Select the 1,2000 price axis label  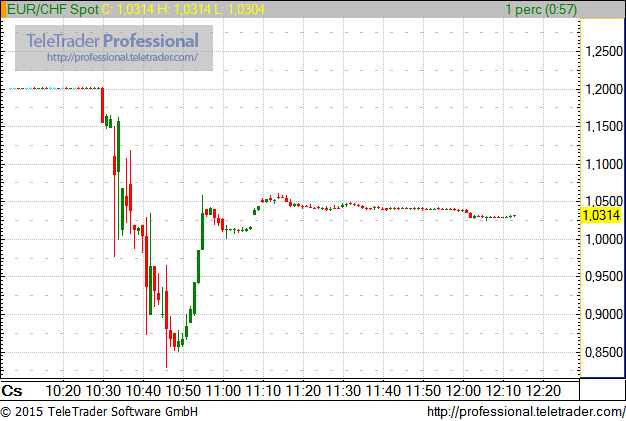[604, 89]
